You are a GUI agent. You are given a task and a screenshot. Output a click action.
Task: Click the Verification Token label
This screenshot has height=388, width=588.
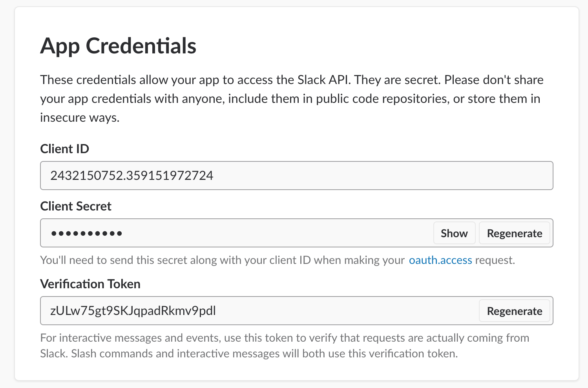(x=90, y=284)
